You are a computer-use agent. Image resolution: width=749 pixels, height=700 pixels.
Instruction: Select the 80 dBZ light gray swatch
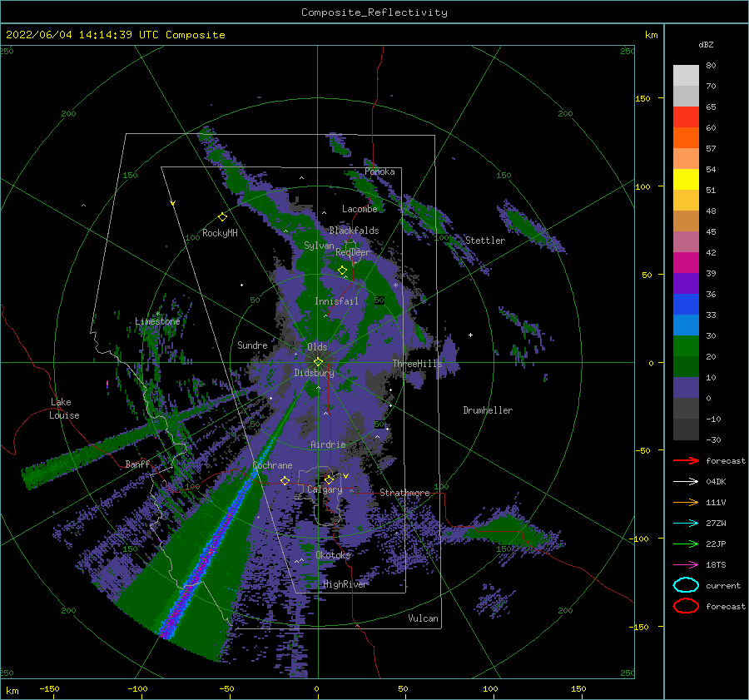(686, 75)
